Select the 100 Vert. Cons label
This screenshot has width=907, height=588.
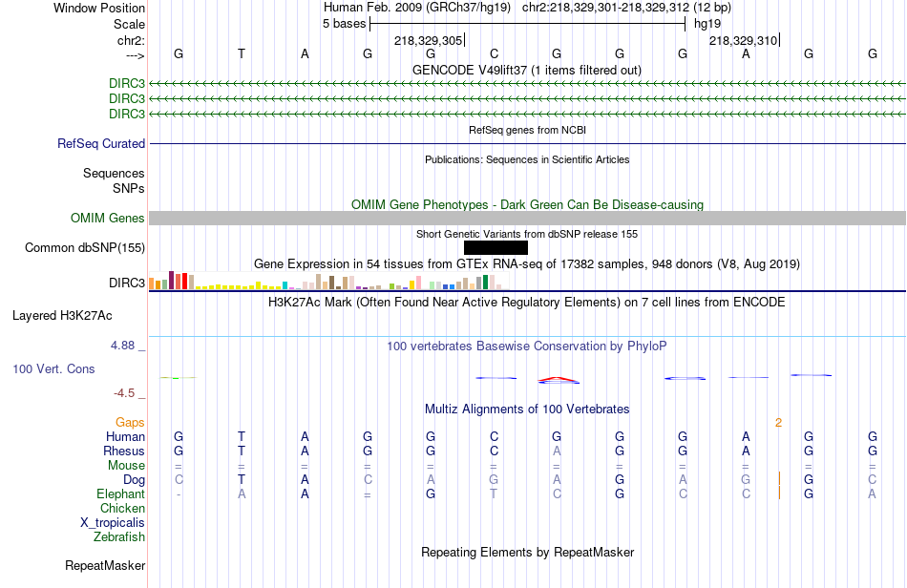coord(53,368)
